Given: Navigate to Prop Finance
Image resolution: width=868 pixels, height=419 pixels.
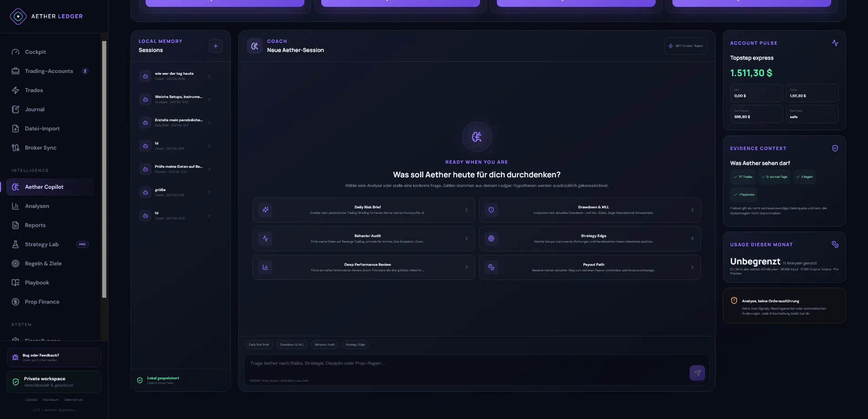Looking at the screenshot, I should tap(50, 302).
